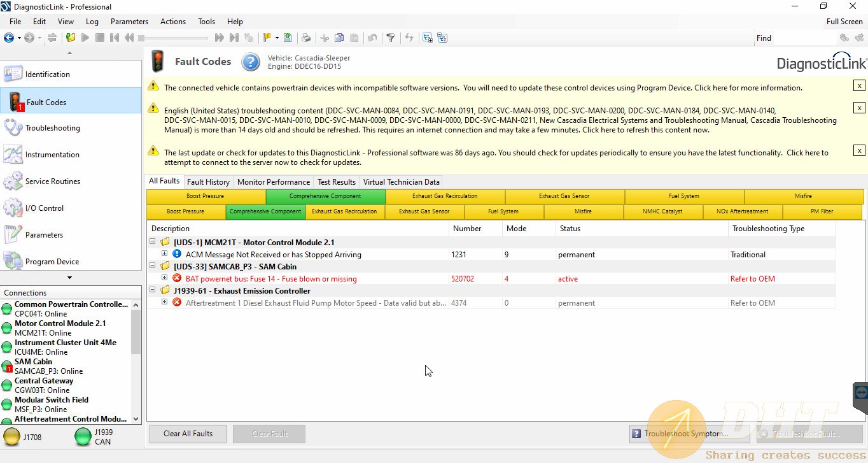Click the green upload arrow toolbar icon
The height and width of the screenshot is (463, 868).
click(288, 38)
